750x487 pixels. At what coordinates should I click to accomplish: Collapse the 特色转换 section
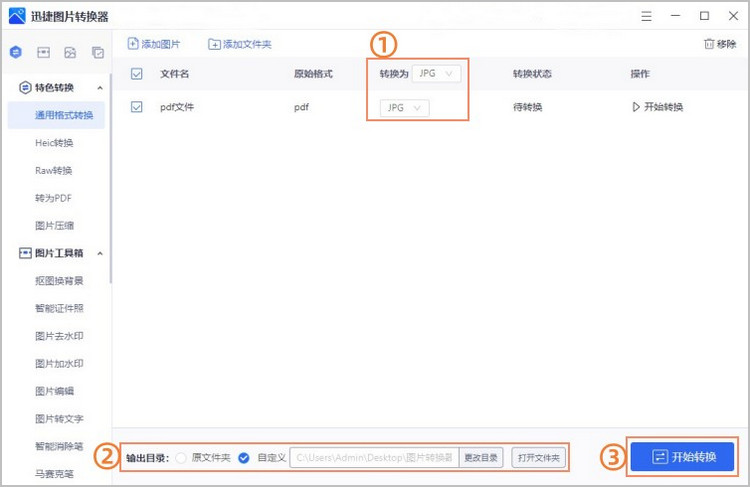click(100, 88)
